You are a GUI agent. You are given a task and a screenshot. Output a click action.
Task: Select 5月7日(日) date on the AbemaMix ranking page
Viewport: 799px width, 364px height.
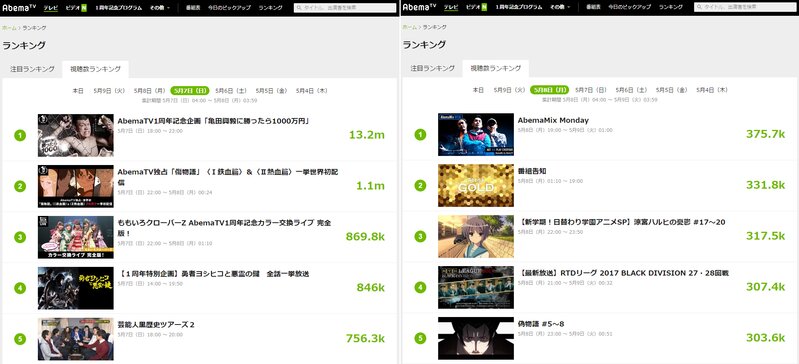[591, 90]
